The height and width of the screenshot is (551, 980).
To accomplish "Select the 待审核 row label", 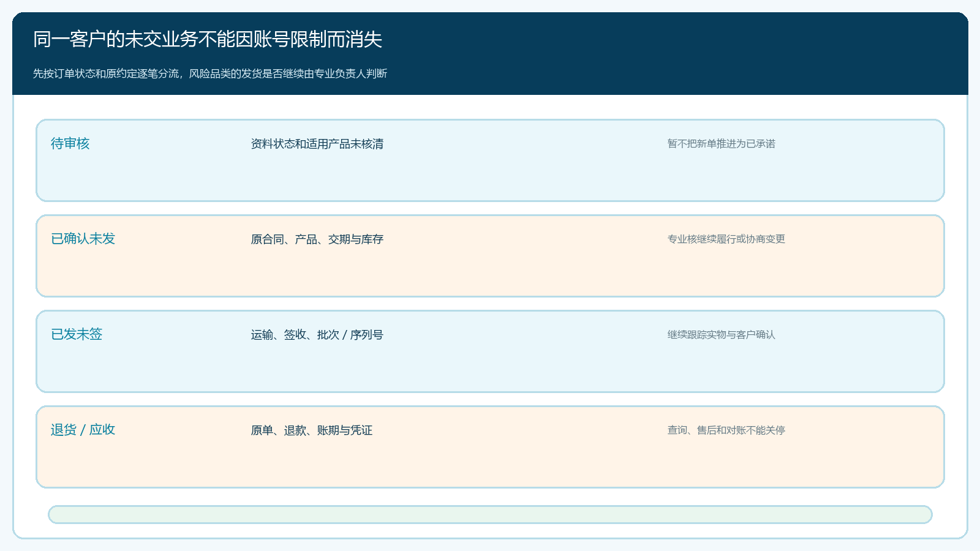I will [70, 143].
